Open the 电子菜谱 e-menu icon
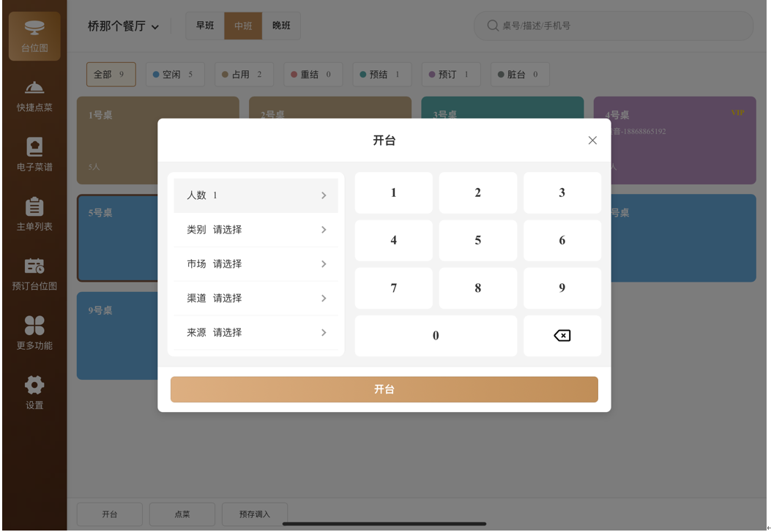The height and width of the screenshot is (532, 771). pyautogui.click(x=34, y=155)
